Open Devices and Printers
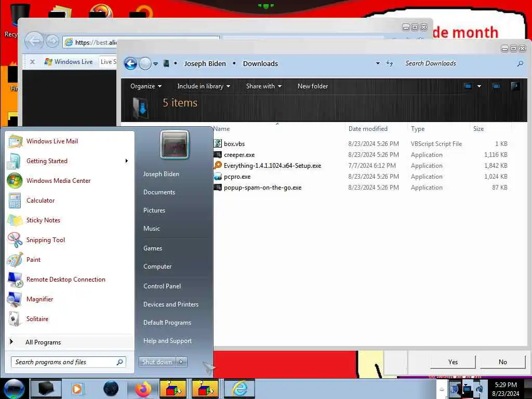This screenshot has width=532, height=399. tap(170, 304)
